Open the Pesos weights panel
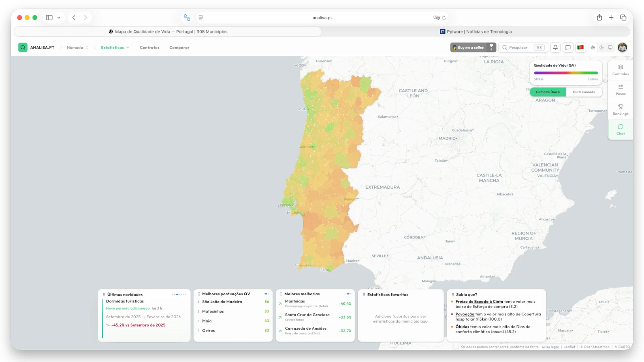This screenshot has height=362, width=644. coord(620,90)
